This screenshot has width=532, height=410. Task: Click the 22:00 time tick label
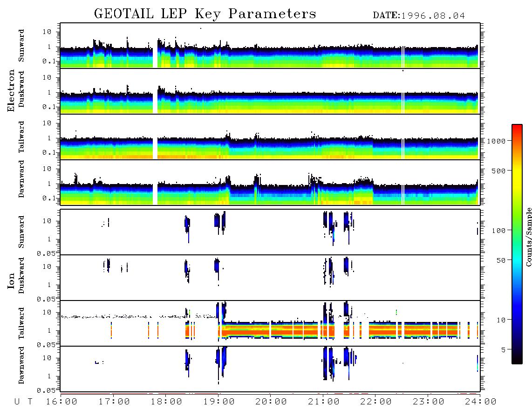click(376, 402)
